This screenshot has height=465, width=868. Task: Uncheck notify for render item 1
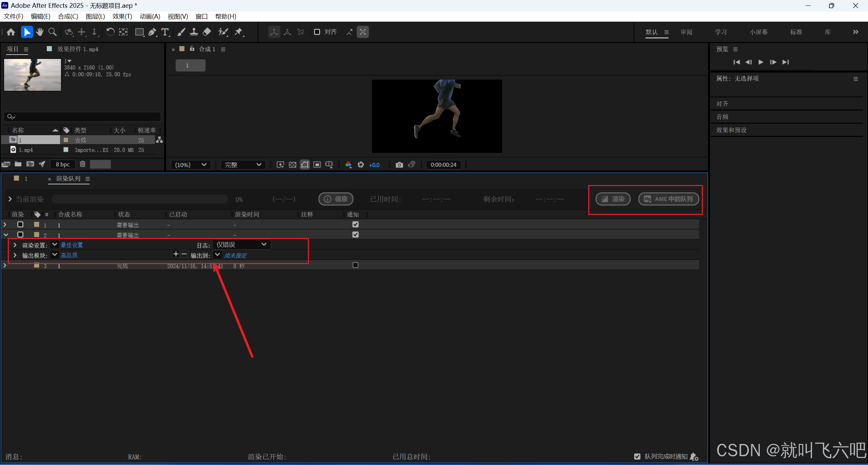355,224
